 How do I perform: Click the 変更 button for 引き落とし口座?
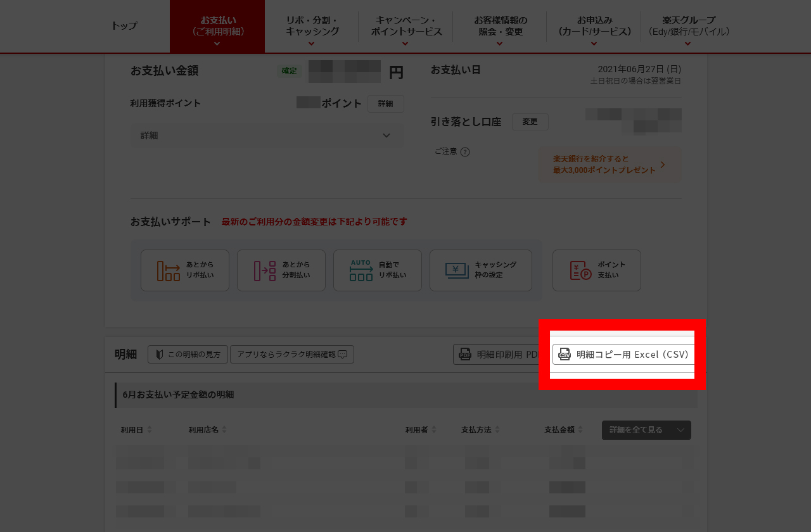(x=530, y=122)
